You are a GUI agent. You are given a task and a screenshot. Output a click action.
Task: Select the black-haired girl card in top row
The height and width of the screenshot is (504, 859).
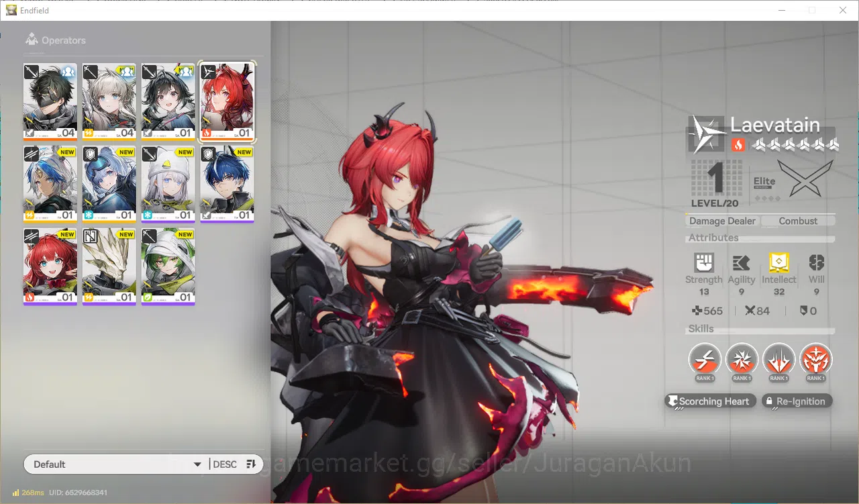click(168, 101)
